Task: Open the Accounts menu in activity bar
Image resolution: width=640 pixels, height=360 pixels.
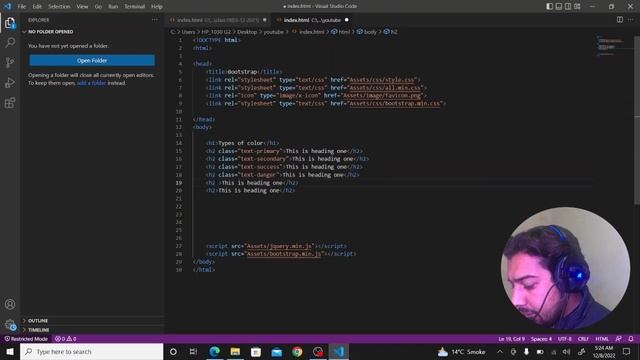Action: 10,304
